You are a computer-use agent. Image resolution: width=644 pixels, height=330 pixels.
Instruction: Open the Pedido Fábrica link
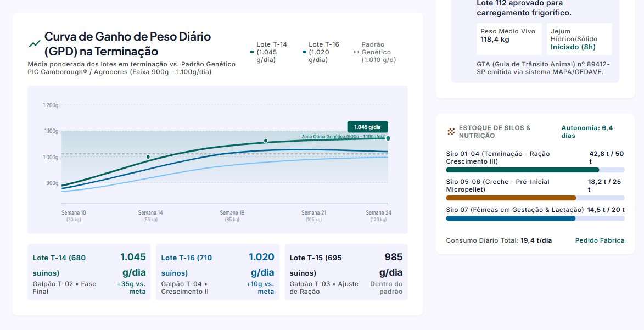tap(600, 240)
